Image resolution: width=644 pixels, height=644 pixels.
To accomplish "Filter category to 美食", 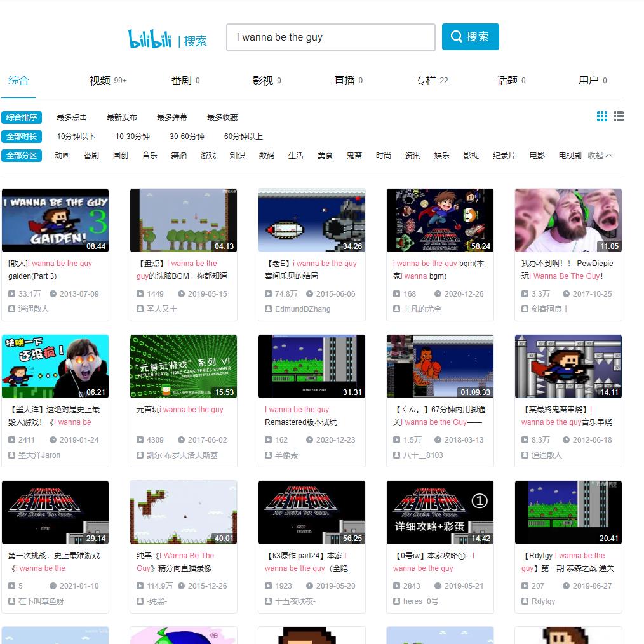I will click(x=325, y=156).
